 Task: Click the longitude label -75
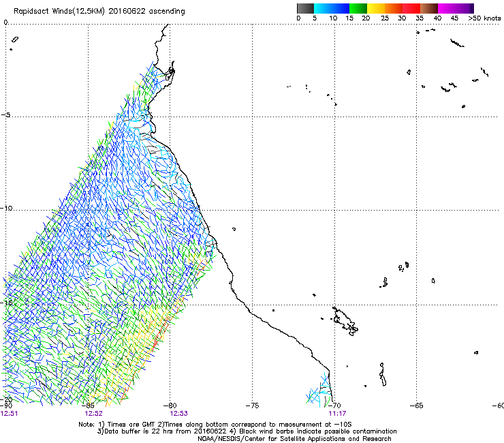tap(252, 406)
